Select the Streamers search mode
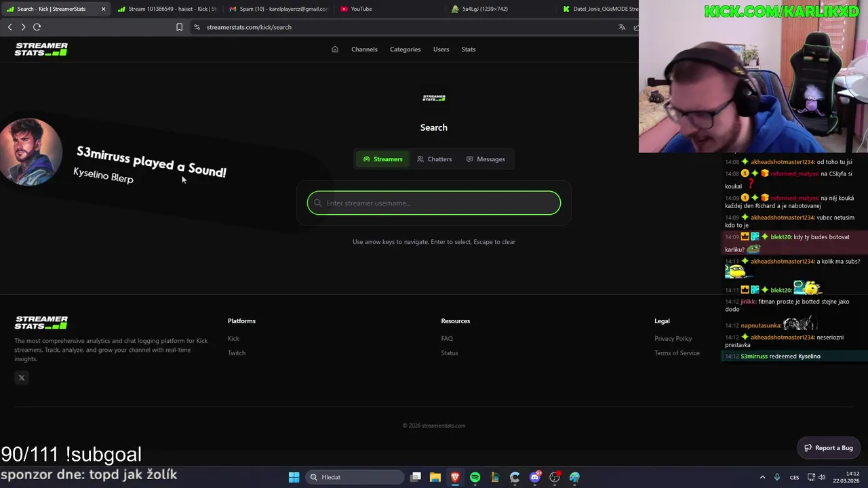 [x=383, y=159]
